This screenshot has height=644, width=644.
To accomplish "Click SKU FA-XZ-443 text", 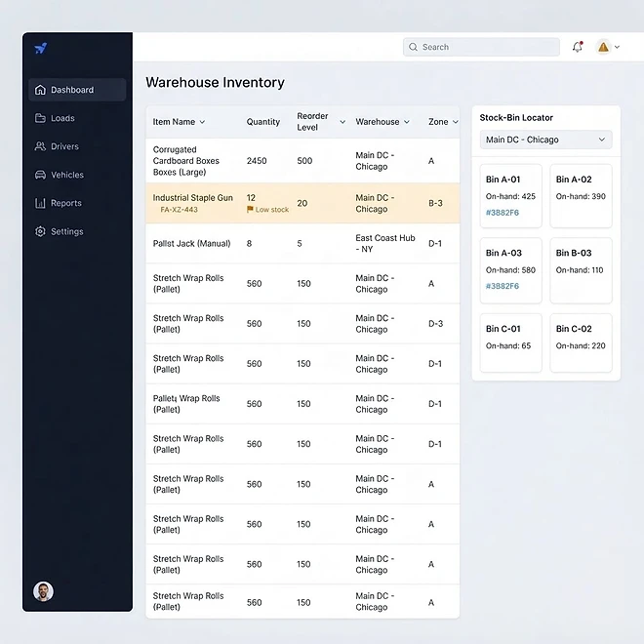I will pos(179,210).
